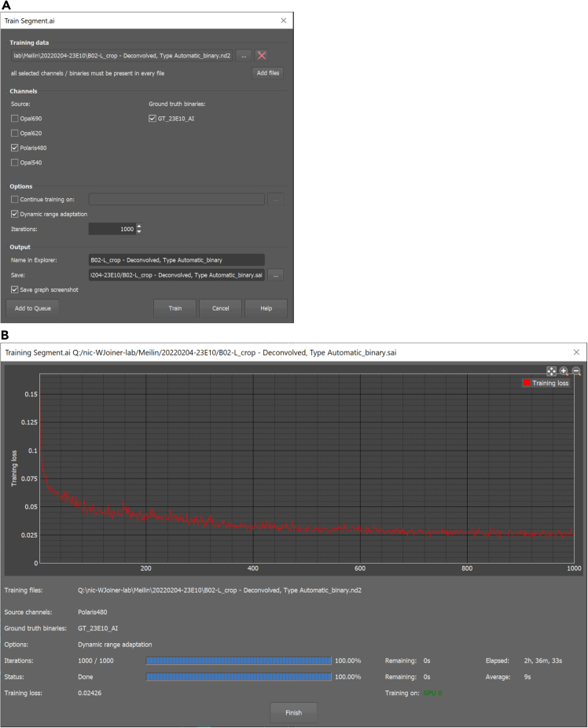Click the training loss value 0.02426
The width and height of the screenshot is (588, 728).
[90, 693]
